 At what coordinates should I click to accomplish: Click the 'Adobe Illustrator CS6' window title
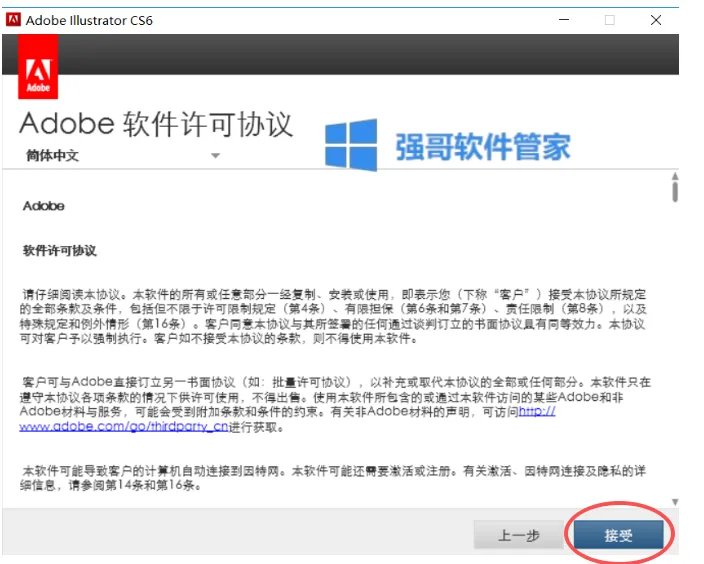(89, 20)
